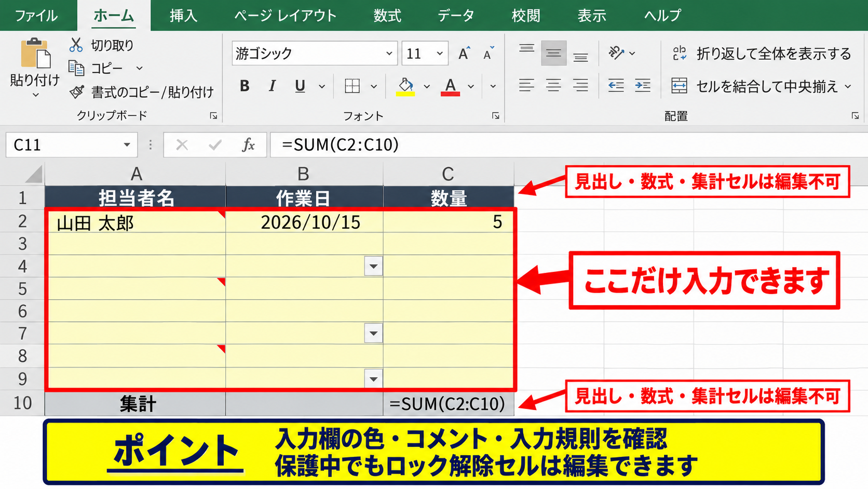The height and width of the screenshot is (489, 868).
Task: Click the text orientation icon
Action: tap(616, 53)
